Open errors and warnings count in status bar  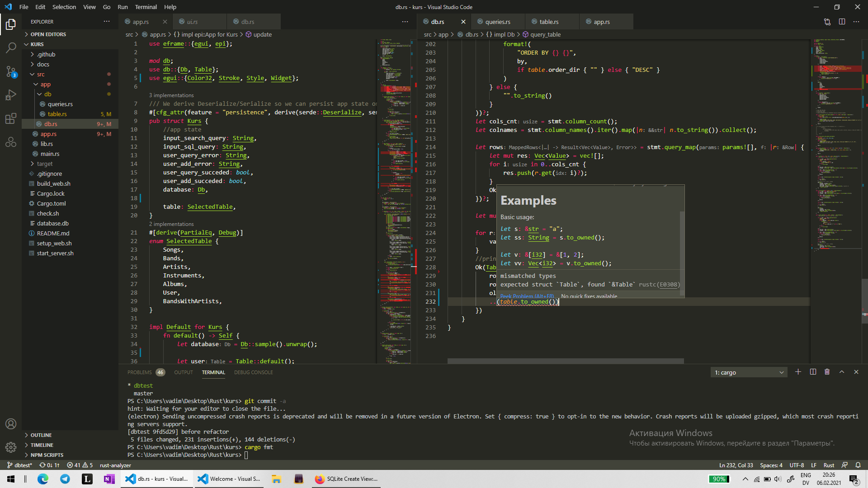pyautogui.click(x=80, y=465)
